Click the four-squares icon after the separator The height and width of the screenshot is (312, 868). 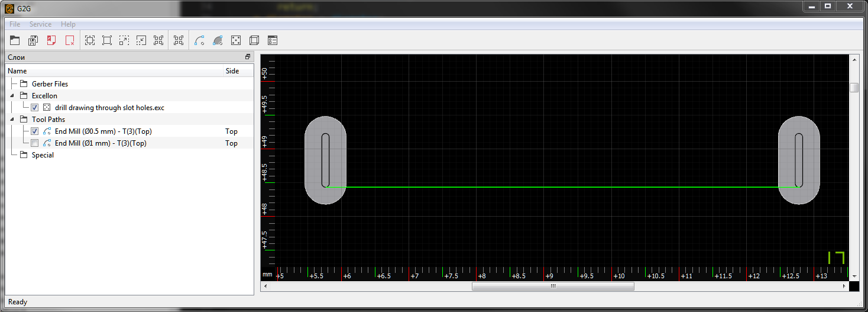pyautogui.click(x=179, y=40)
